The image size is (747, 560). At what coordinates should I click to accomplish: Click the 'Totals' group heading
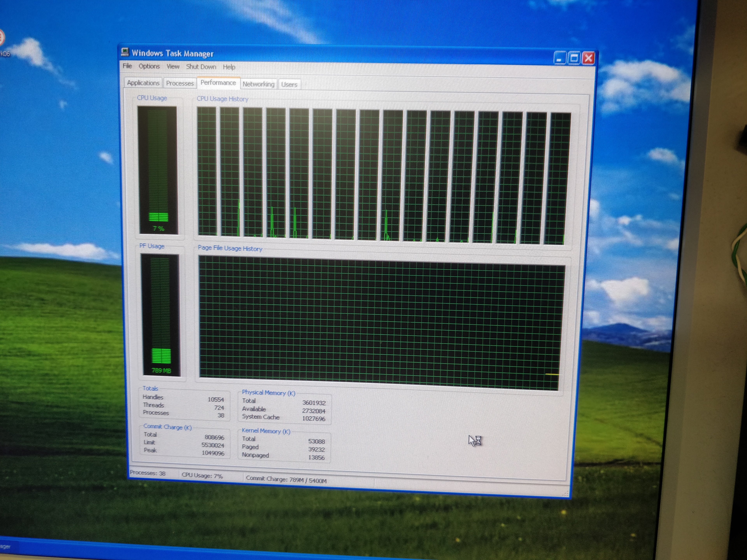tap(150, 388)
